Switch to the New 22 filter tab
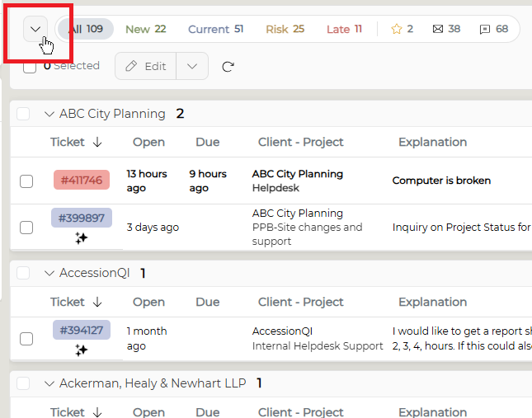 pos(145,29)
